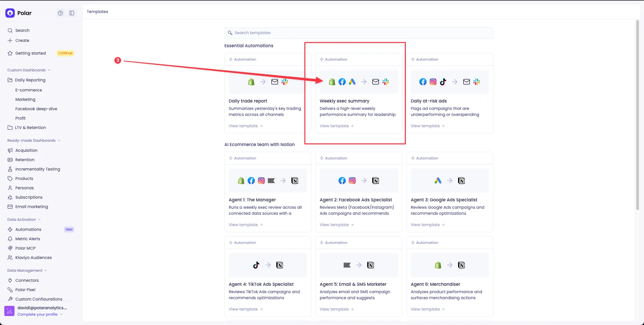The height and width of the screenshot is (325, 644).
Task: Click the Products tag icon
Action: pos(10,179)
